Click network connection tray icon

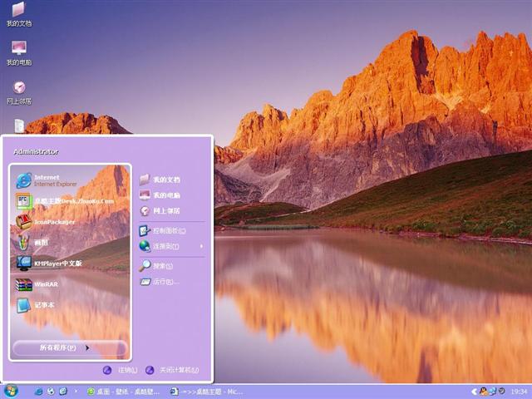(492, 392)
